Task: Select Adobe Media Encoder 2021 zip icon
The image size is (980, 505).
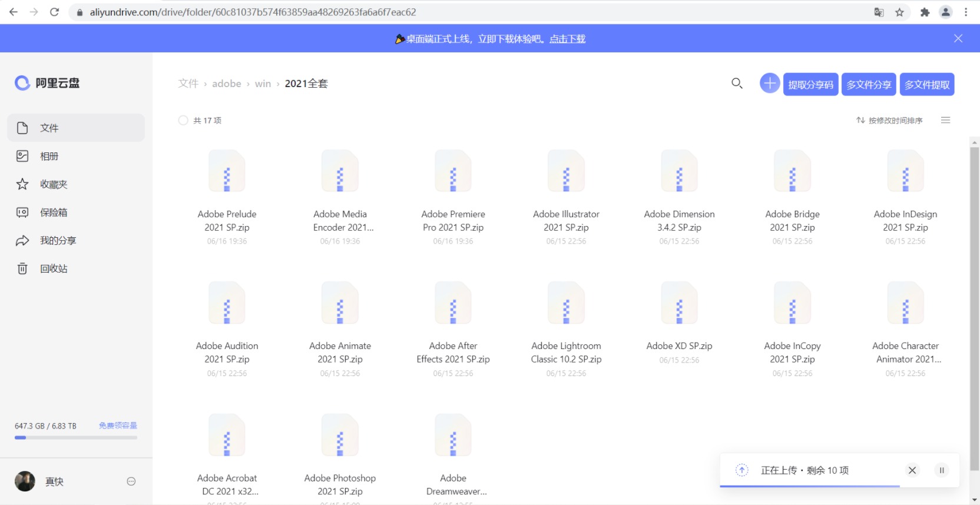Action: pyautogui.click(x=340, y=171)
